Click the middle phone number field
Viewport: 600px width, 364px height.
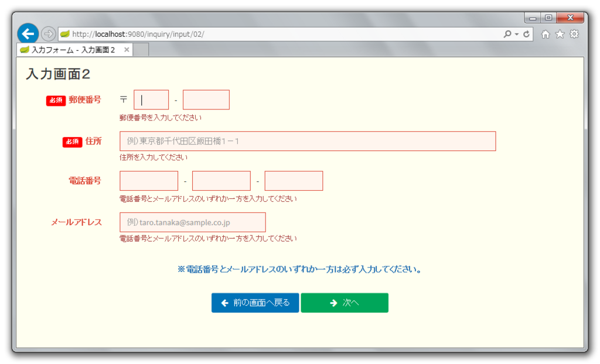(221, 181)
